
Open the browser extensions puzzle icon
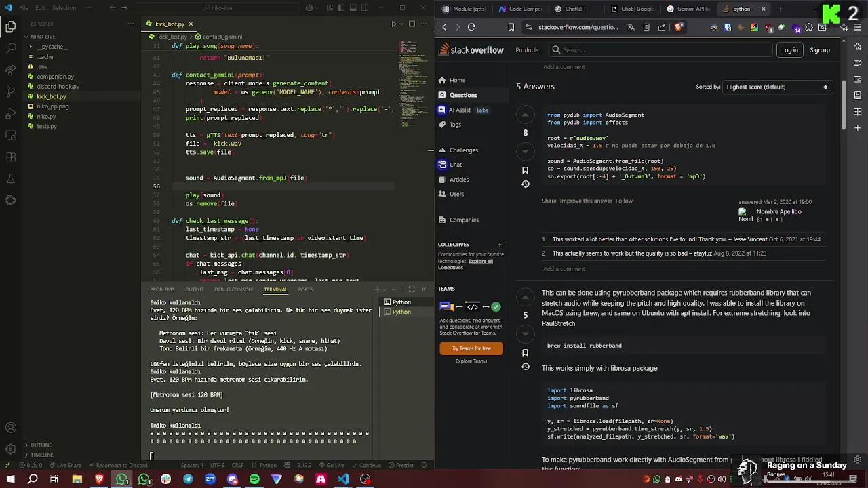pos(809,28)
